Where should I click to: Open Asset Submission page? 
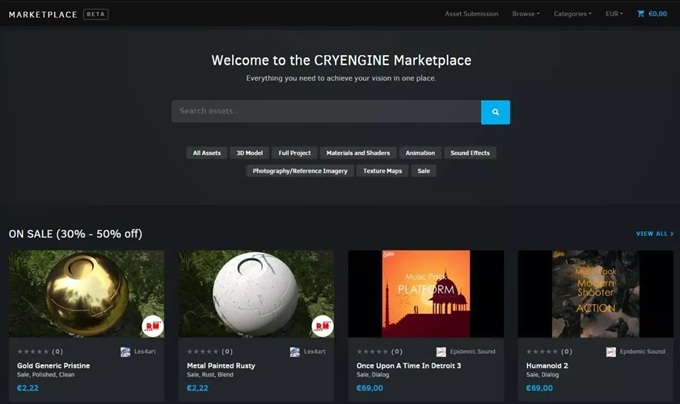click(x=471, y=14)
